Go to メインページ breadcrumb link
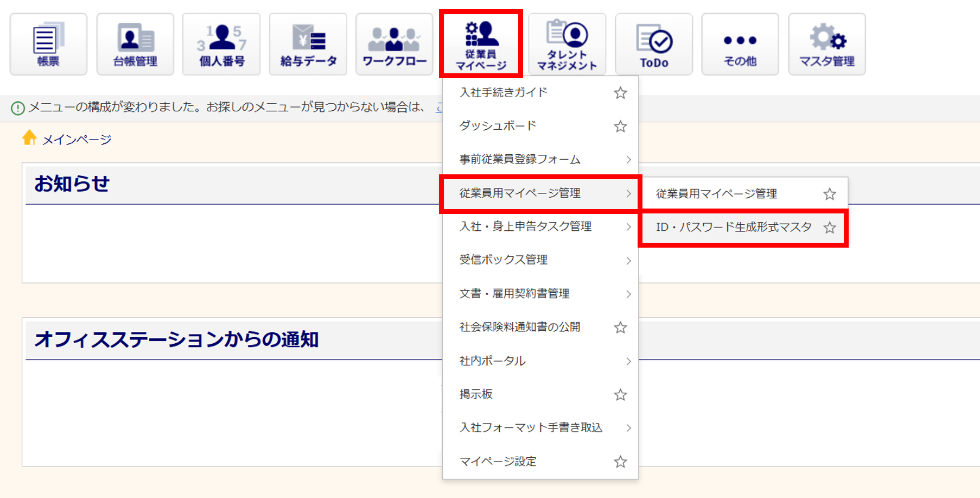 (x=77, y=140)
